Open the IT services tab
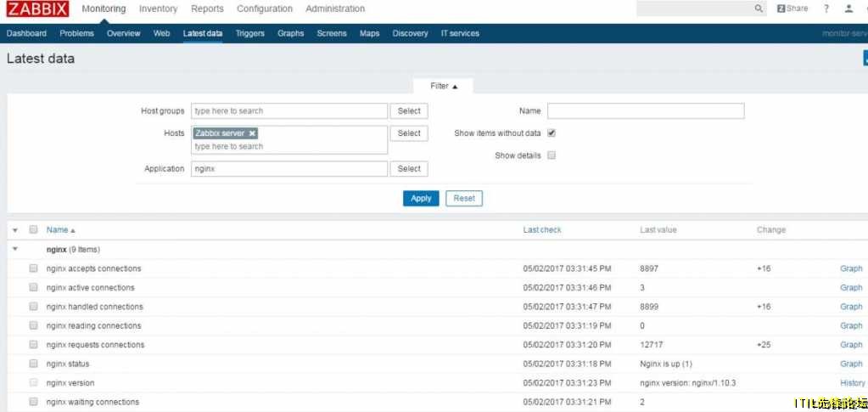Viewport: 868px width, 412px height. [x=460, y=33]
